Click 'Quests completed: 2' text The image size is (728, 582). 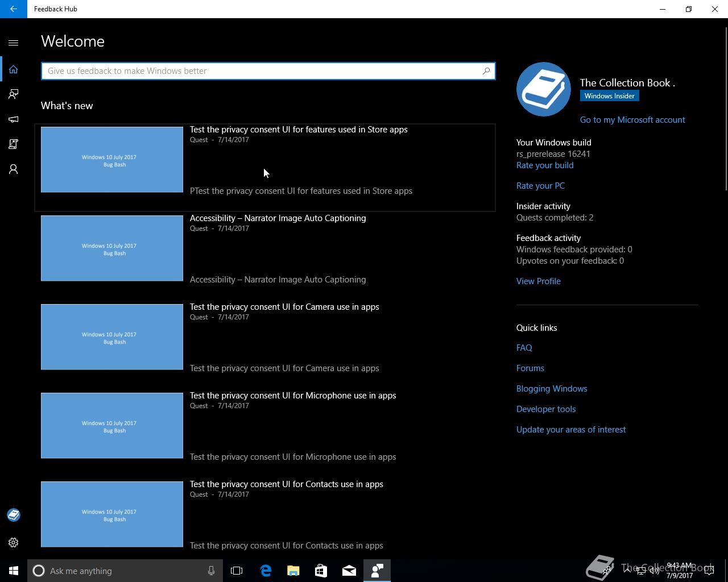pos(555,218)
